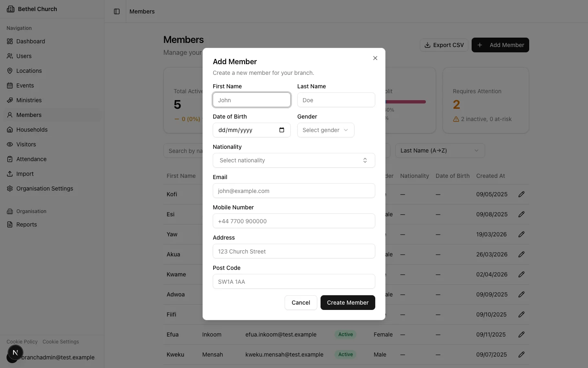
Task: Focus the Email input field
Action: 294,191
